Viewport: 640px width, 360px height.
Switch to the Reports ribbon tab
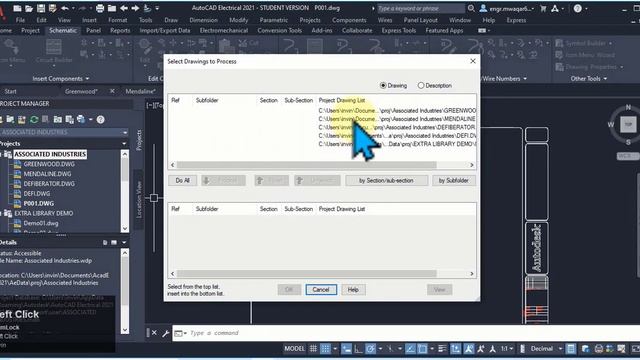[x=120, y=31]
